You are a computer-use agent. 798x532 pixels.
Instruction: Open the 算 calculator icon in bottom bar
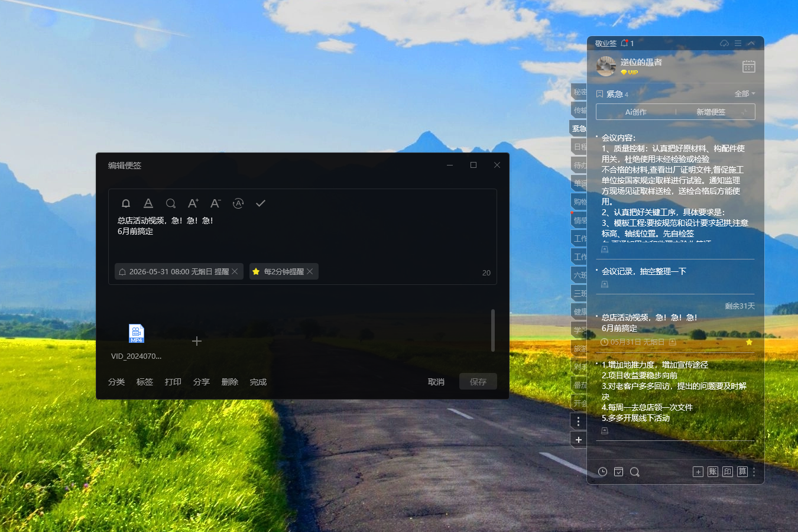pos(742,471)
